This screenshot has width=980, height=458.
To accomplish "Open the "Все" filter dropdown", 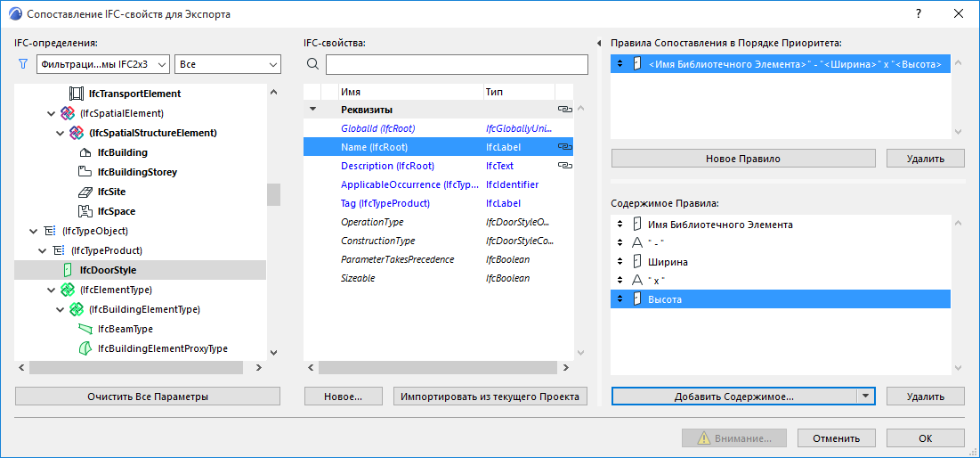I will point(227,64).
